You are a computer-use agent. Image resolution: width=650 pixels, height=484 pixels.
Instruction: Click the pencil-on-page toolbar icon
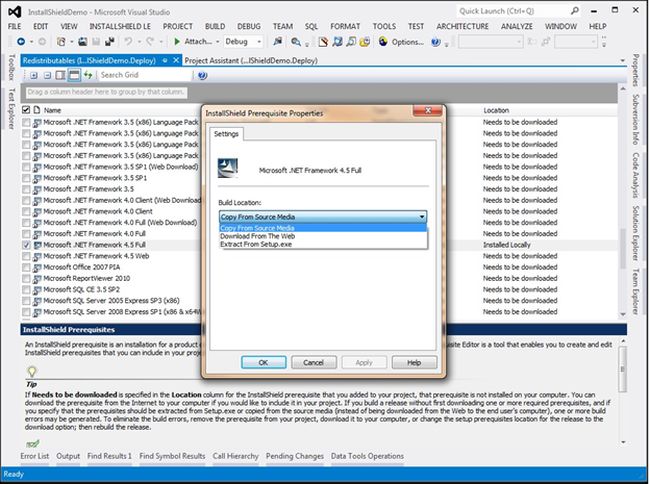pos(323,41)
